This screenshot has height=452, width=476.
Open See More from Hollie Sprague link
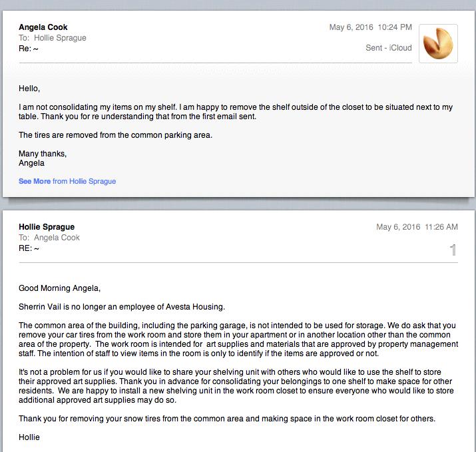(x=67, y=181)
